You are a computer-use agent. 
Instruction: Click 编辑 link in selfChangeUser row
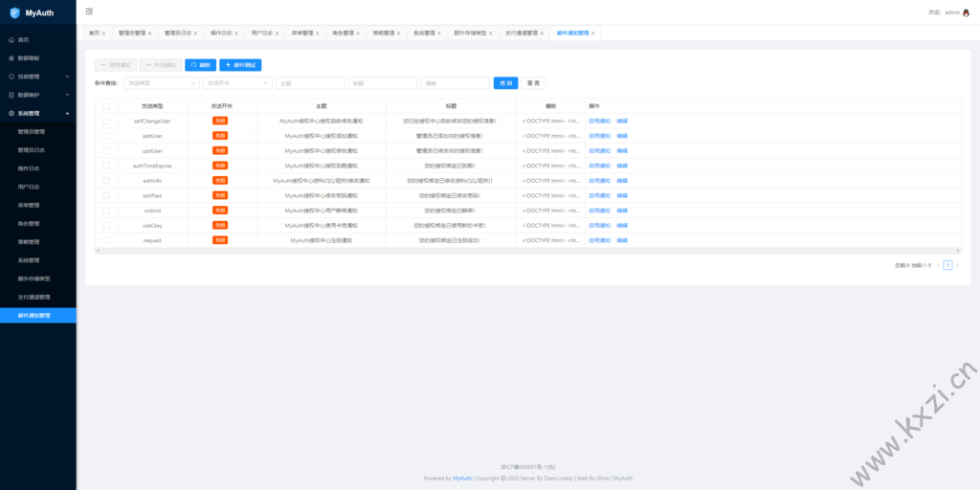click(x=622, y=121)
